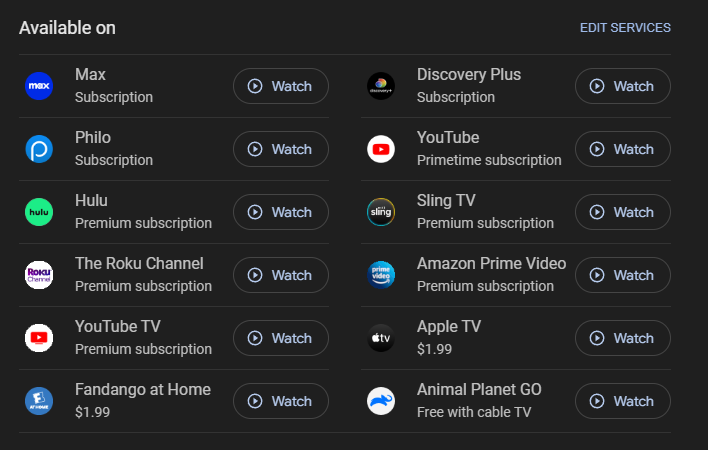Click the Philo logo icon
Image resolution: width=708 pixels, height=450 pixels.
point(39,149)
